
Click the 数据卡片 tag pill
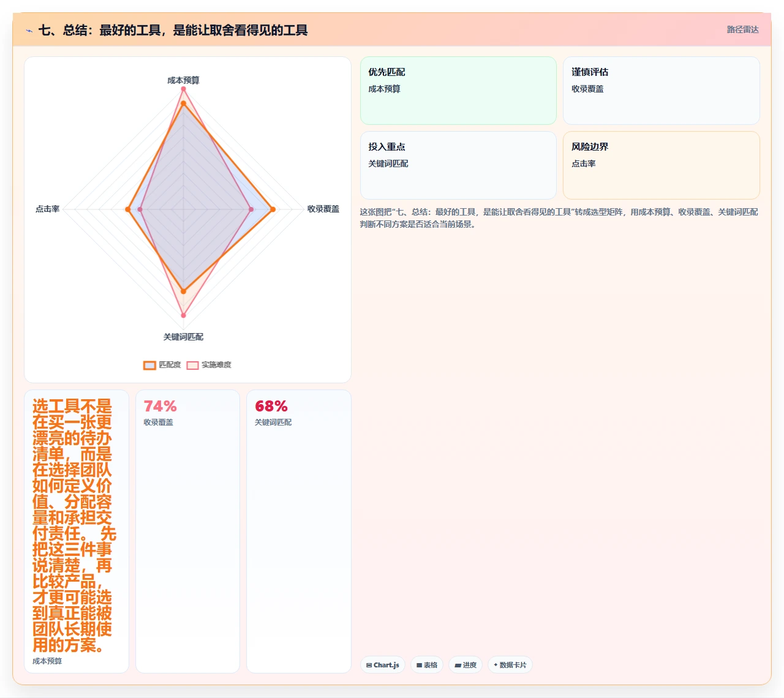click(x=510, y=665)
